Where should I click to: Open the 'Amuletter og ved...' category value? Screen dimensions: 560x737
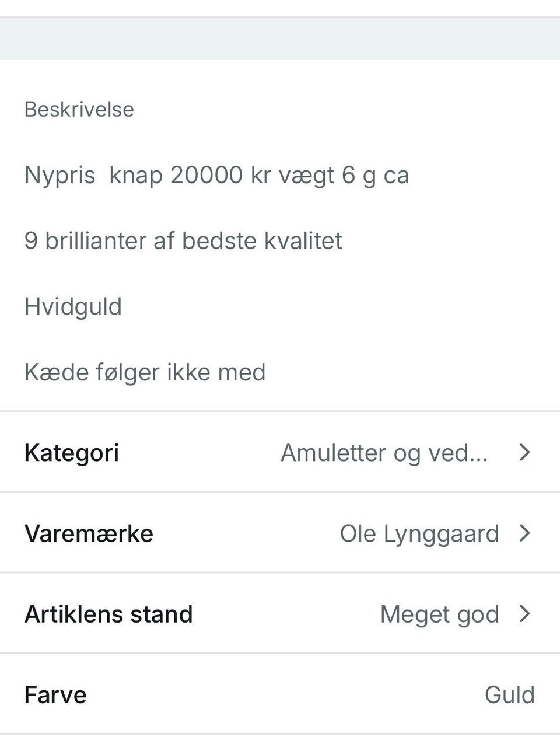tap(384, 453)
